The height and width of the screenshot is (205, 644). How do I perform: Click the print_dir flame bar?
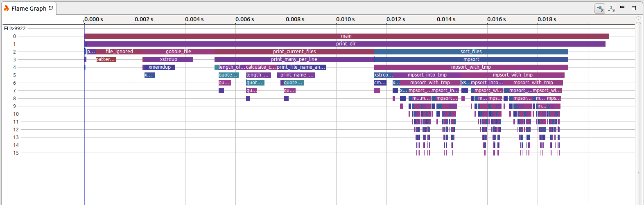[346, 44]
